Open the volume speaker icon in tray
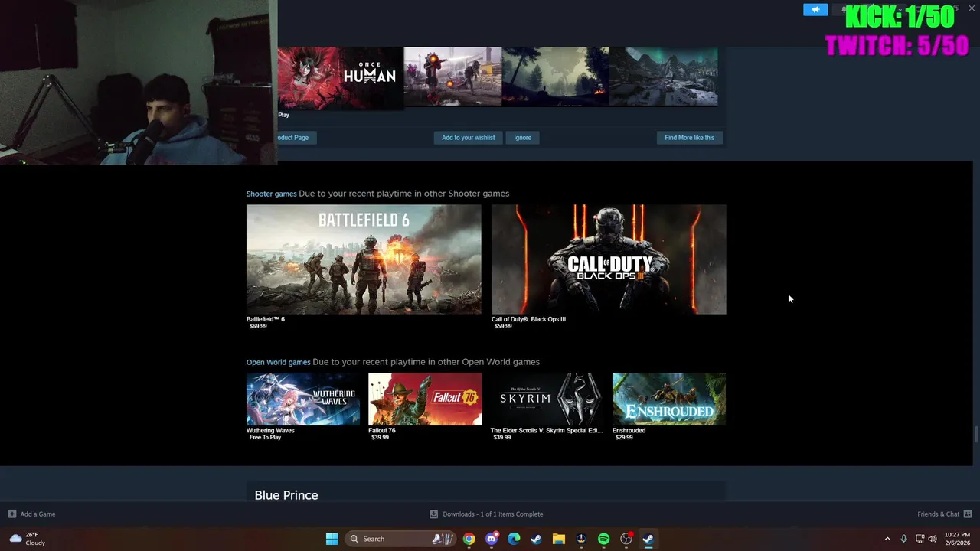Image resolution: width=980 pixels, height=551 pixels. click(933, 539)
